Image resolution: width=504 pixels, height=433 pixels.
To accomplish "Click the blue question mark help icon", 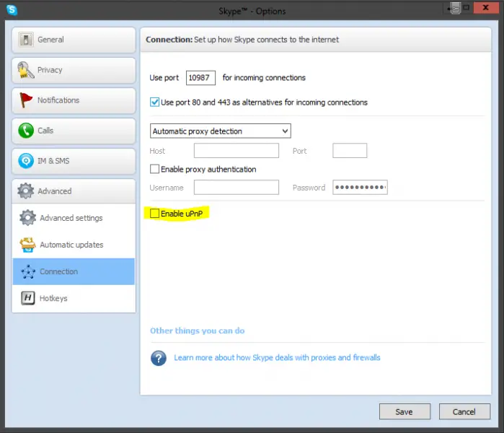I will coord(159,358).
